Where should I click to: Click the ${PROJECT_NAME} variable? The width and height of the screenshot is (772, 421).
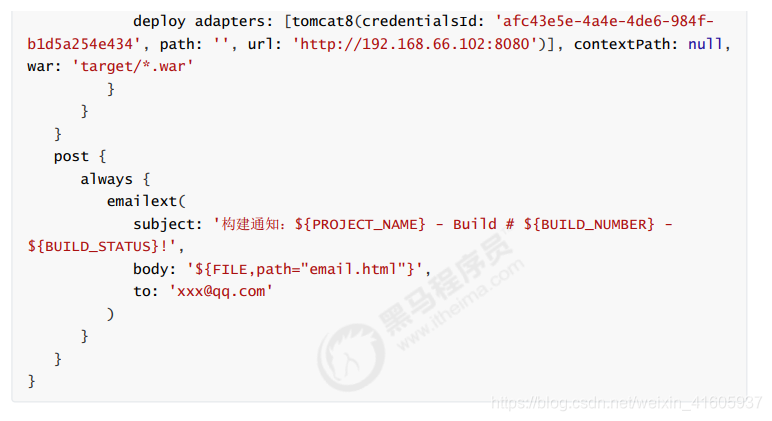click(x=360, y=225)
